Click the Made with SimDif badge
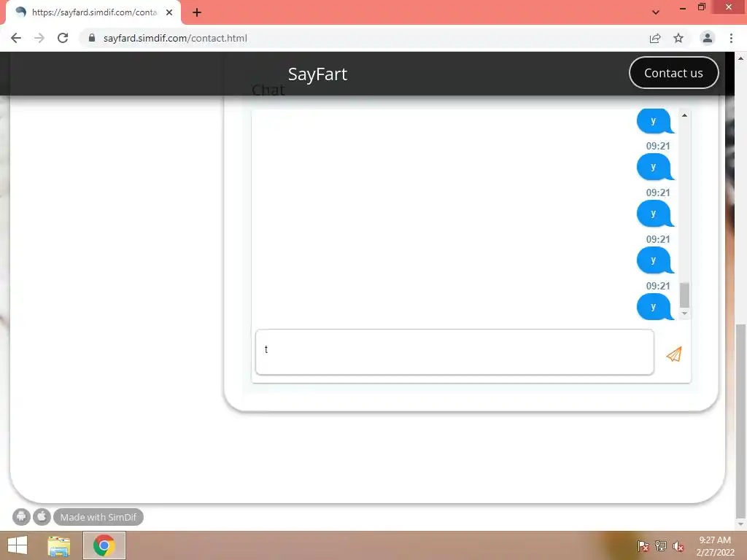The image size is (747, 560). [x=98, y=517]
